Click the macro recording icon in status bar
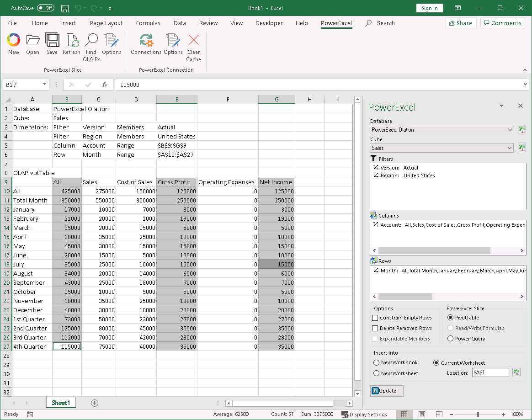 [30, 414]
